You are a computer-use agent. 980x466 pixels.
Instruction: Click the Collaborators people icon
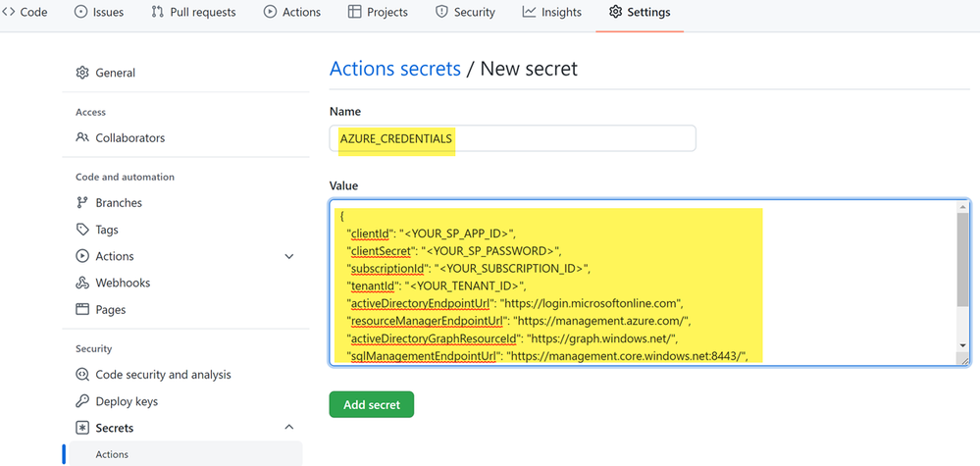[x=81, y=137]
